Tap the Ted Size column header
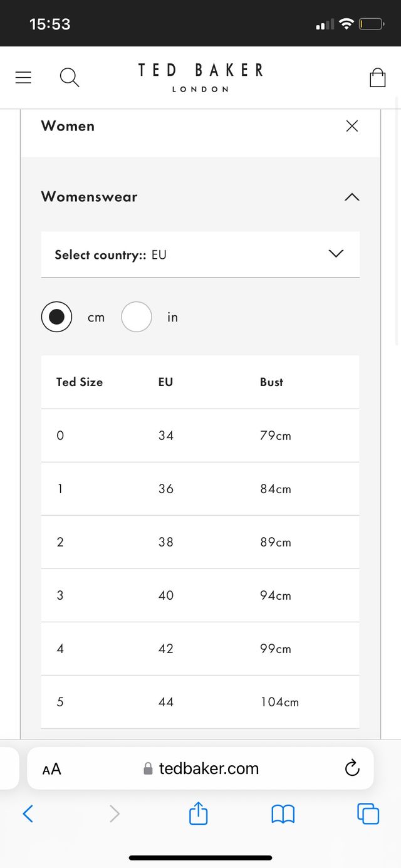The height and width of the screenshot is (868, 401). pos(80,382)
